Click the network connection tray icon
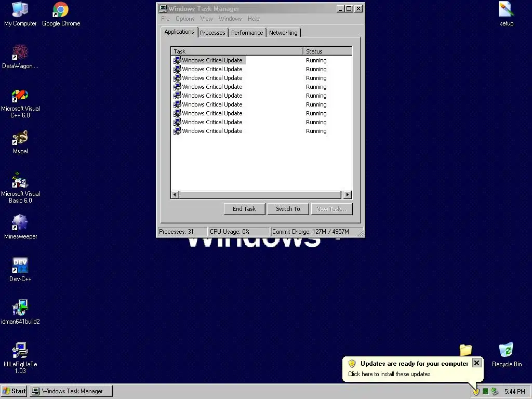 point(495,391)
